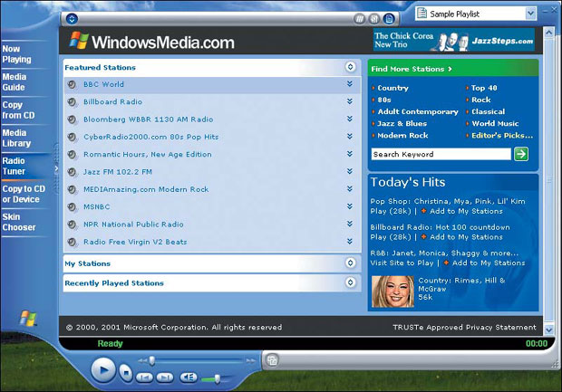The image size is (562, 392).
Task: Expand Romantic Hours, New Age Edition details
Action: [x=350, y=154]
